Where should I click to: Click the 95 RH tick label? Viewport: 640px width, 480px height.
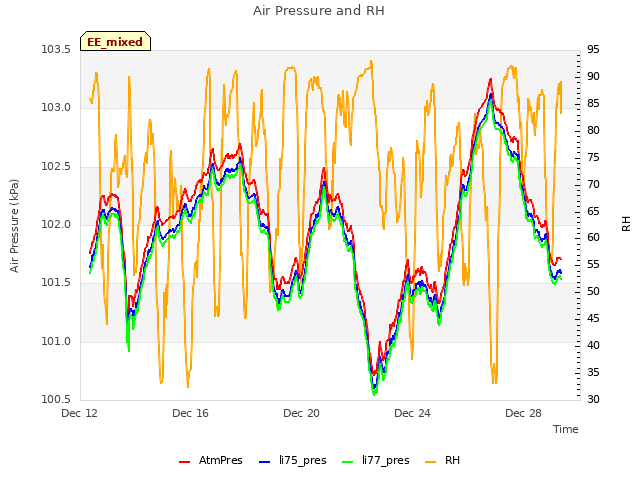593,49
